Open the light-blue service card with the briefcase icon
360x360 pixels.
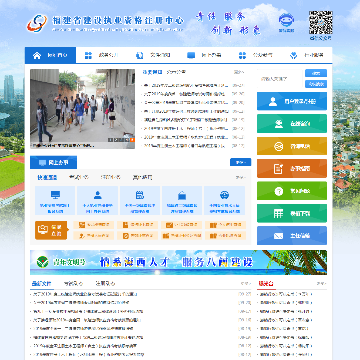click(x=182, y=201)
